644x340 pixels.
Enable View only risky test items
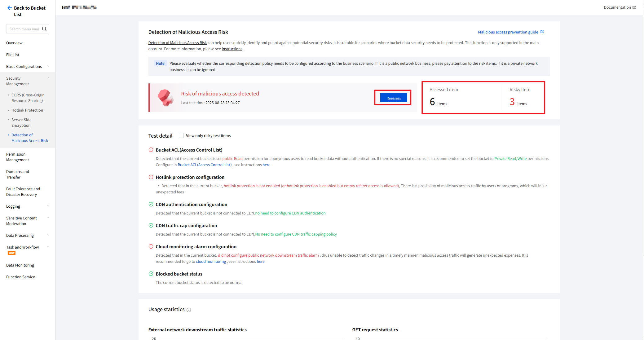(181, 135)
